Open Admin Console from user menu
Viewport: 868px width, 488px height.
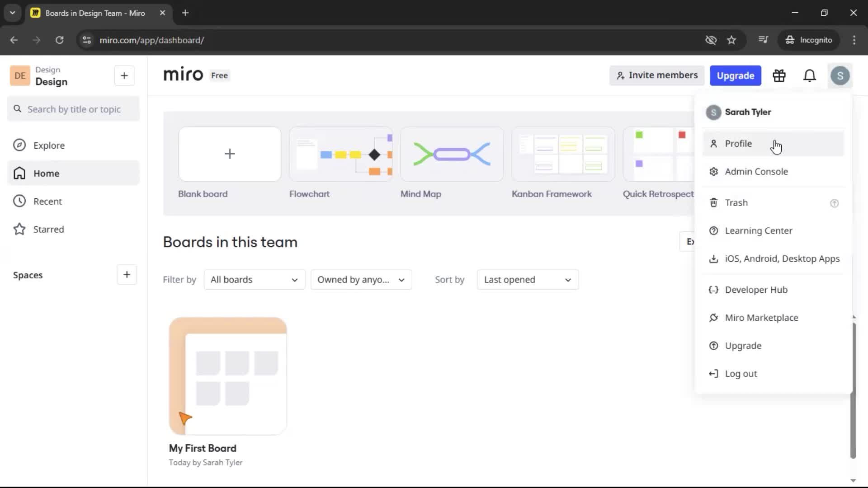pos(773,172)
